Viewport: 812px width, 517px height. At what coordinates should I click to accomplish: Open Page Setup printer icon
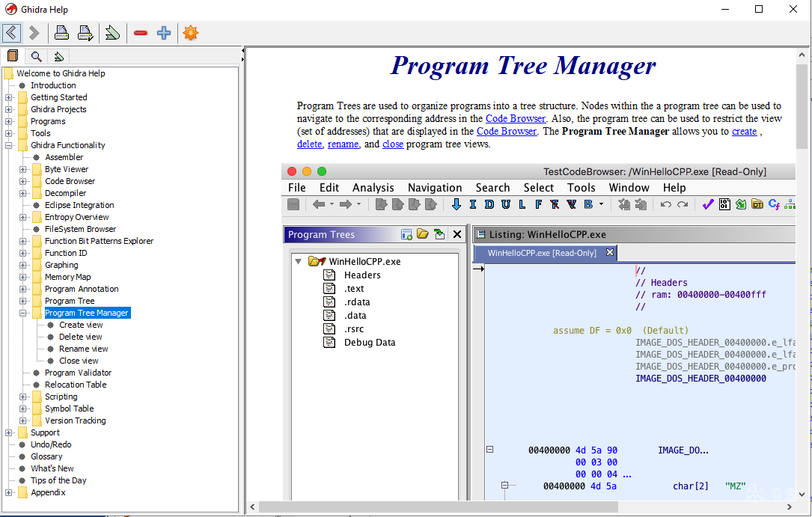point(85,33)
